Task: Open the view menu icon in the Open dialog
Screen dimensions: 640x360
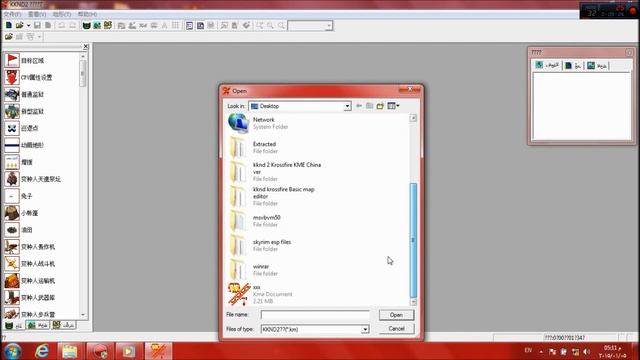Action: click(x=393, y=106)
